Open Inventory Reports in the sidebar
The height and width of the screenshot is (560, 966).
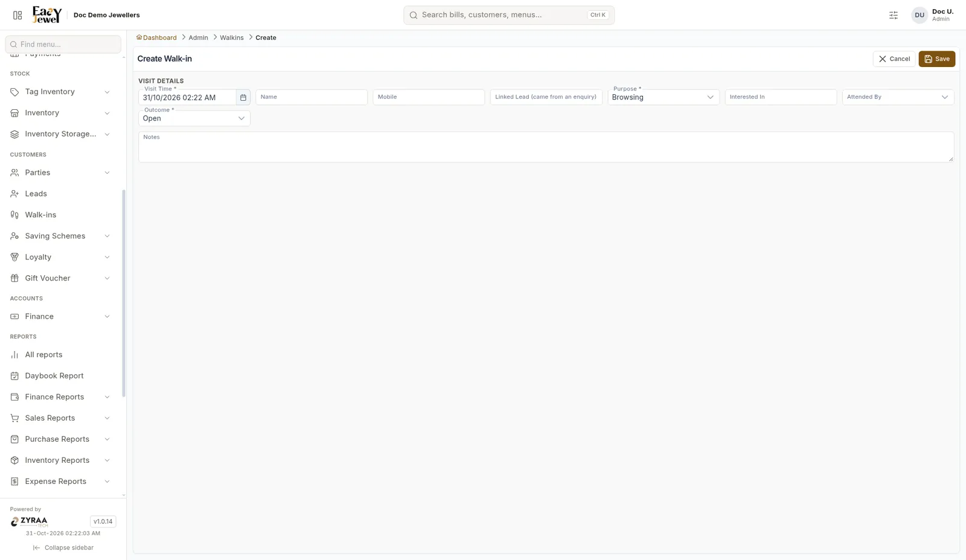coord(60,460)
